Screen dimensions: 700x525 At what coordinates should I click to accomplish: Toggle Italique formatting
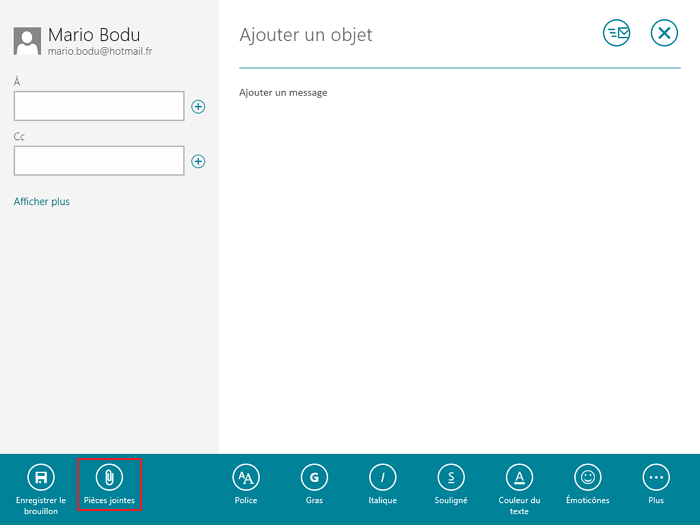click(383, 484)
